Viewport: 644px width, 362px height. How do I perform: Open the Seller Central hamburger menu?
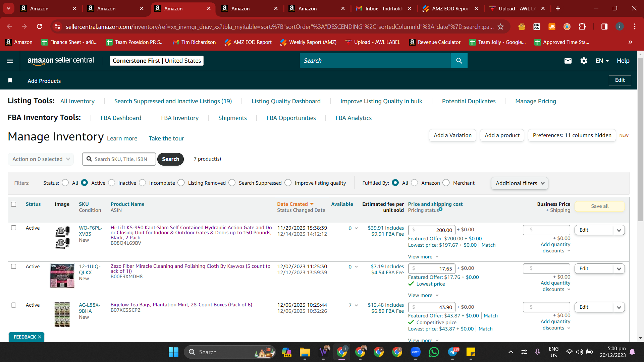tap(10, 61)
